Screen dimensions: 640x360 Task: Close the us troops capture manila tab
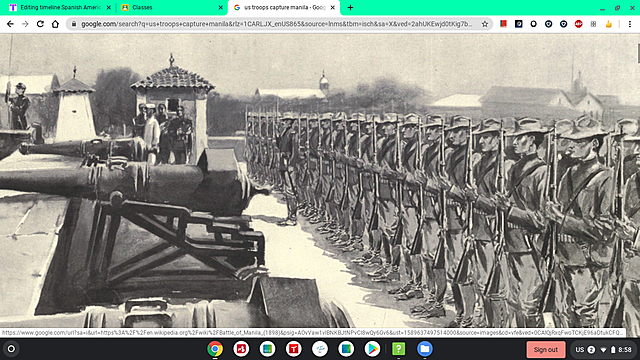(332, 7)
